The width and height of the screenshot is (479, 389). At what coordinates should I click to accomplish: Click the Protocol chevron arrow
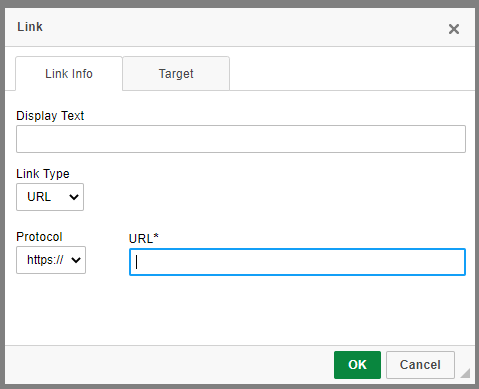pos(76,260)
